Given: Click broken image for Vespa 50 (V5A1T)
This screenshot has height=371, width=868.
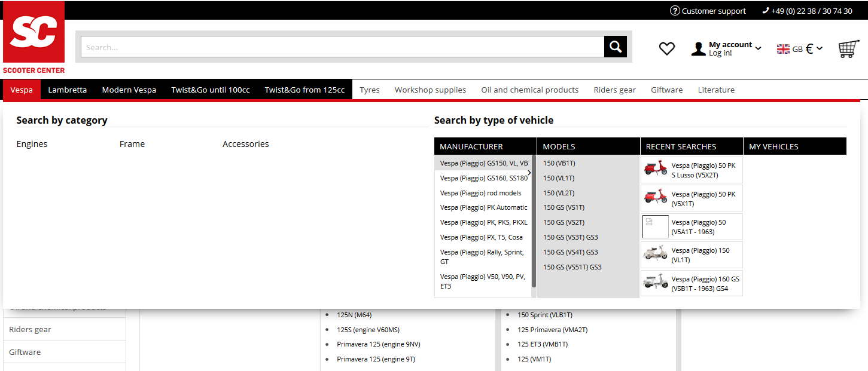Looking at the screenshot, I should 655,227.
